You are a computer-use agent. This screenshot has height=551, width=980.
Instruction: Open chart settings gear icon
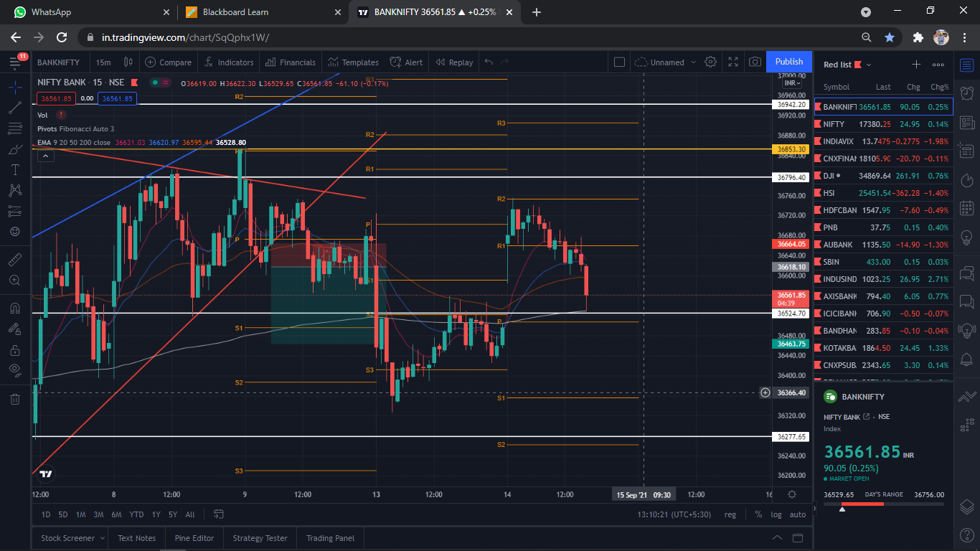(x=711, y=62)
